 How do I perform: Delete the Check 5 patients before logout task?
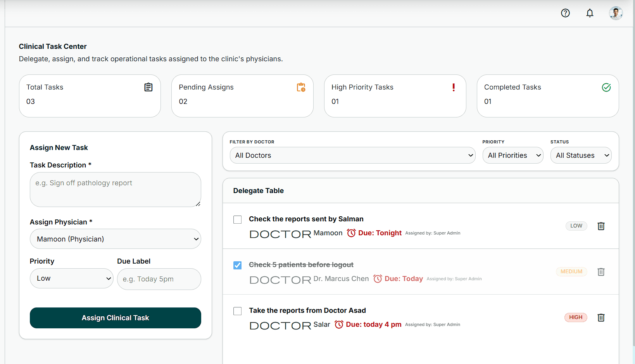coord(601,272)
